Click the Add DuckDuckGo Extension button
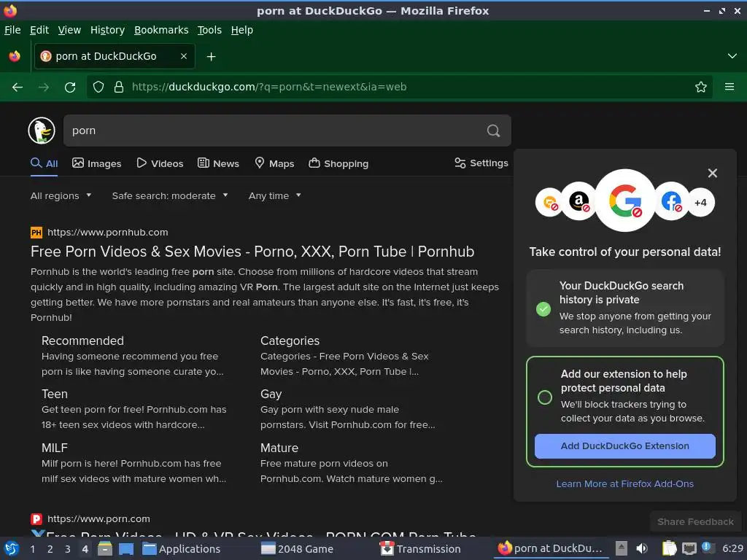The width and height of the screenshot is (747, 560). [624, 446]
